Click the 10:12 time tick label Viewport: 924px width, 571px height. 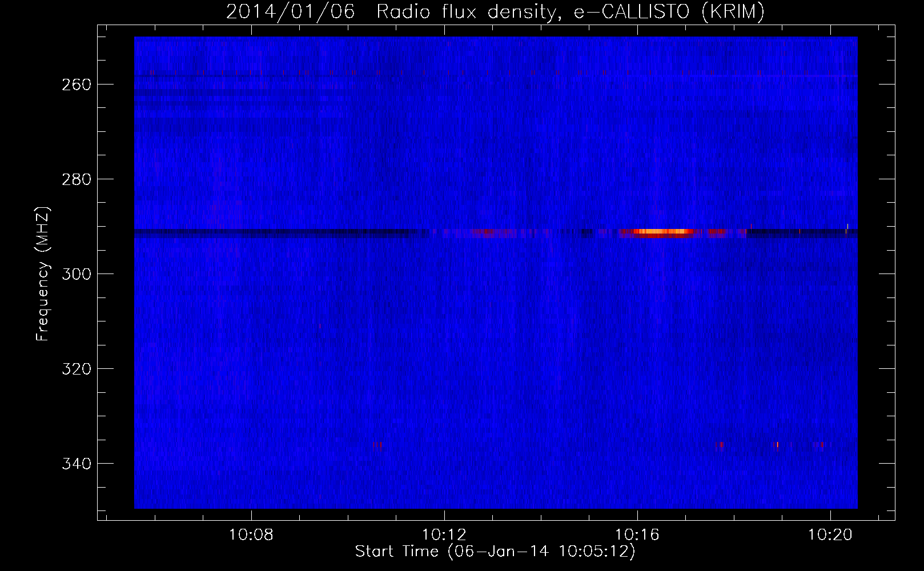point(444,535)
